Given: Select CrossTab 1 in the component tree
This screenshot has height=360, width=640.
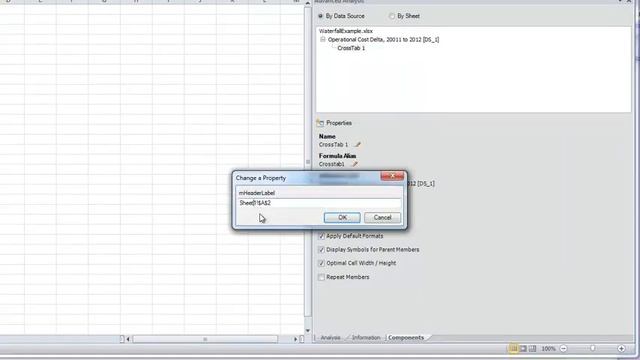Looking at the screenshot, I should pyautogui.click(x=351, y=48).
